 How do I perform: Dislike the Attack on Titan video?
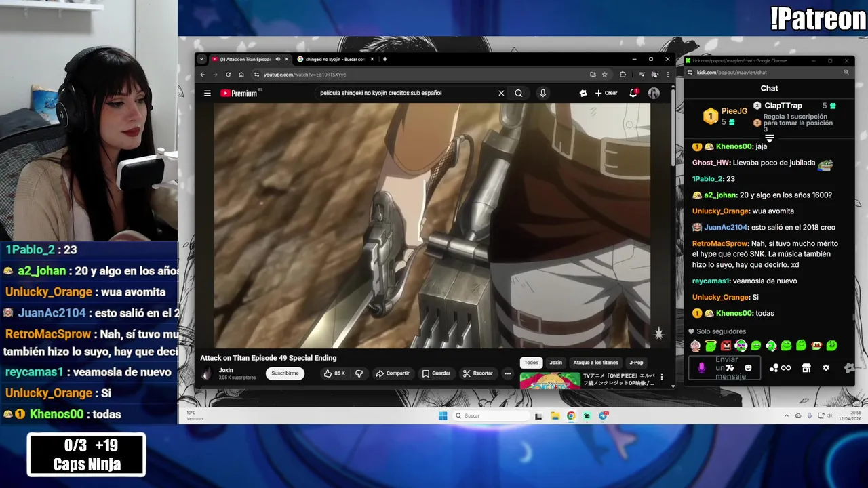[x=359, y=373]
